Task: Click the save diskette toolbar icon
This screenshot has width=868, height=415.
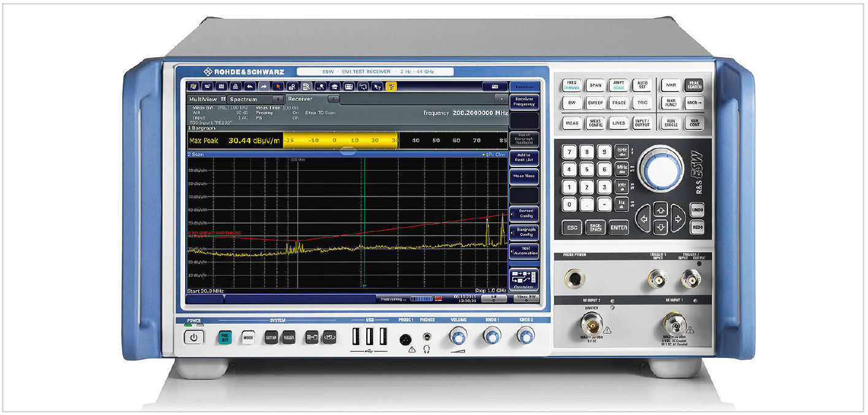Action: (223, 87)
